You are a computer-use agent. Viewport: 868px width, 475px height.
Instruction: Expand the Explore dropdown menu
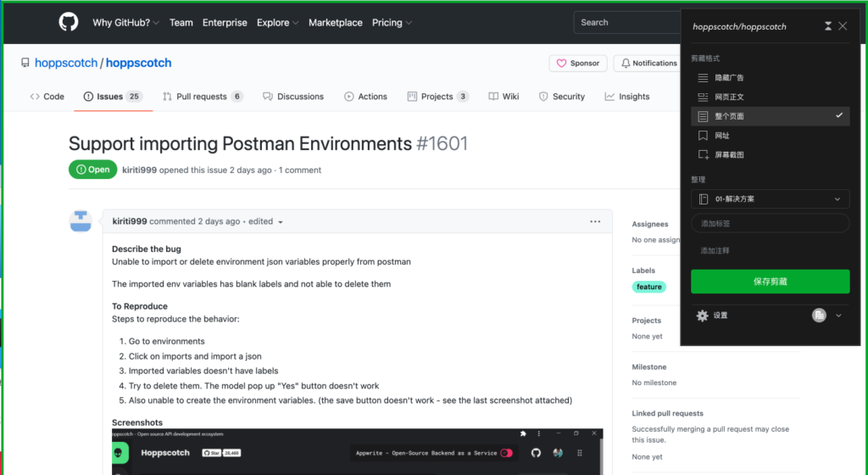[x=277, y=23]
